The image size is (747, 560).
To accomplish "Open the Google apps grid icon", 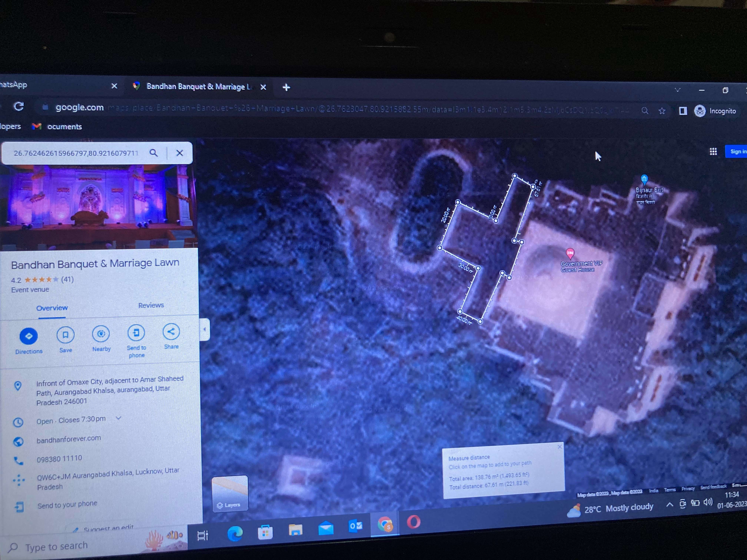I will (x=713, y=152).
